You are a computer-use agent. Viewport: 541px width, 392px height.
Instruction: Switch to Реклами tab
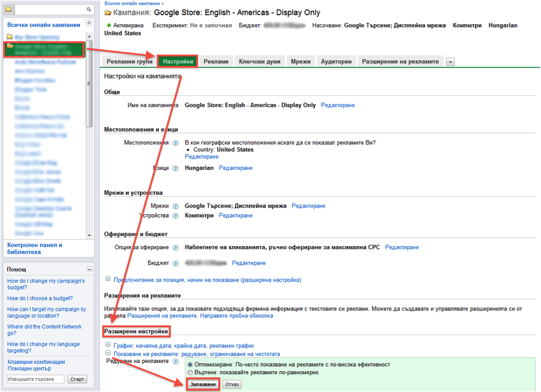coord(216,62)
